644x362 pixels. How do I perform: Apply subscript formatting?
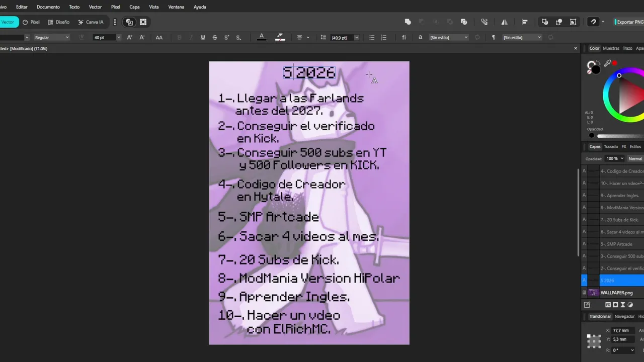(x=238, y=37)
